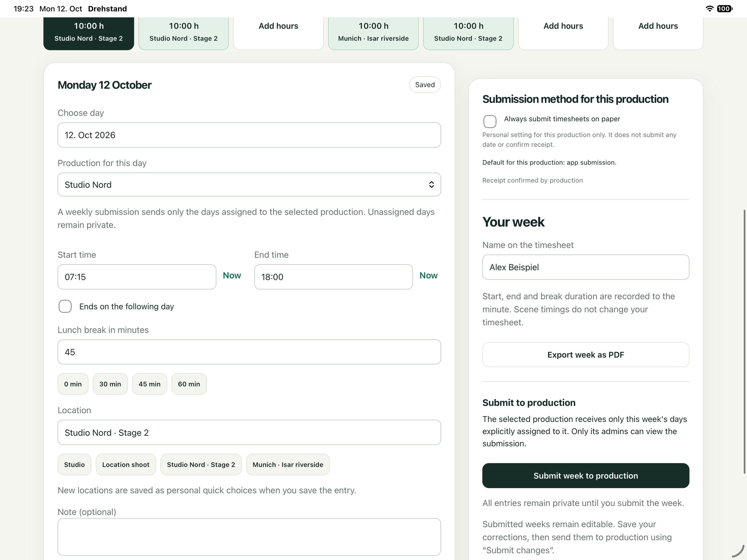Open the 'Production for this day' dropdown
Screen dimensions: 747x560
(249, 185)
